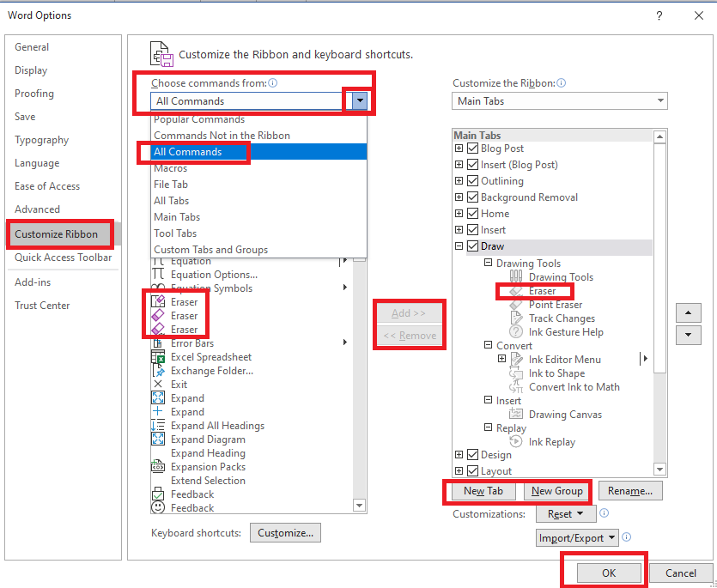Screen dimensions: 717x588
Task: Click the Rename button
Action: pos(630,491)
